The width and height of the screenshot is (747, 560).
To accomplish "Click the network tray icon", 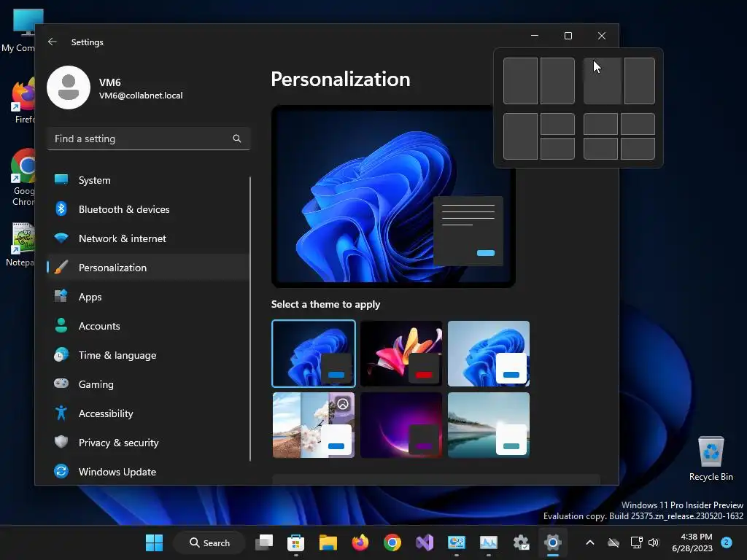I will click(636, 542).
